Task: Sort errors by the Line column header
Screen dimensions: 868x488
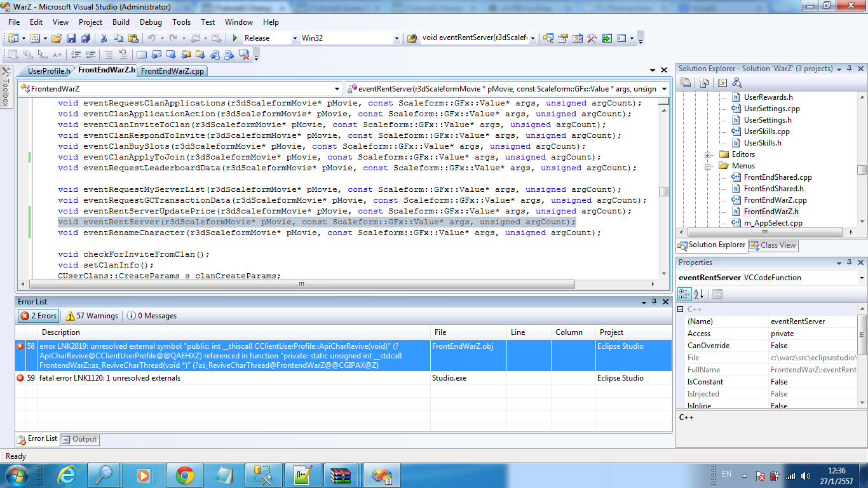Action: tap(529, 332)
